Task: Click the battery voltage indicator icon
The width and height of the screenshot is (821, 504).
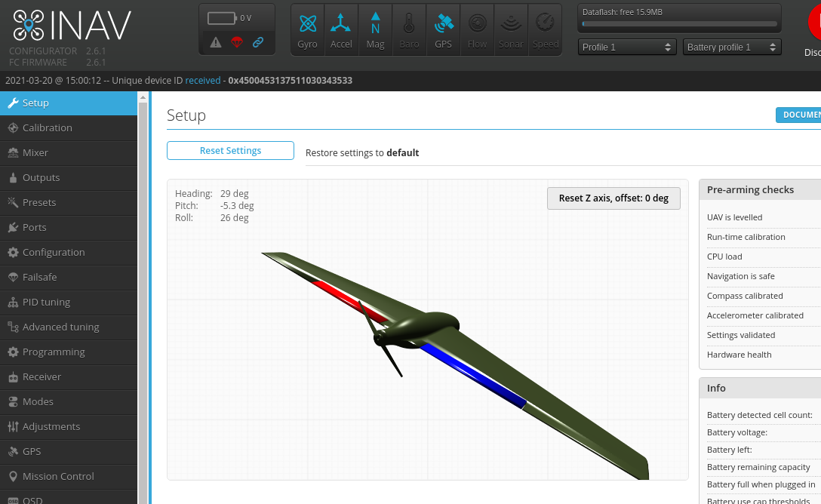Action: click(222, 18)
